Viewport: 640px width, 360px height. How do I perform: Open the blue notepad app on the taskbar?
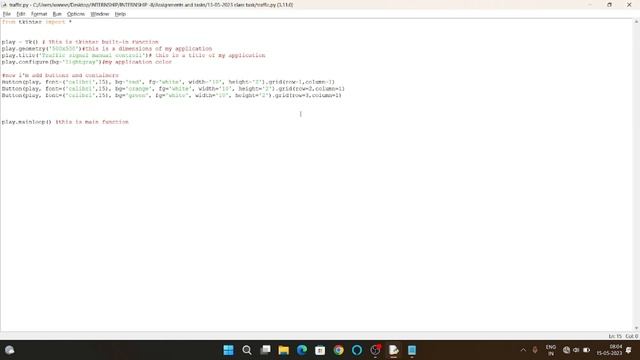412,350
